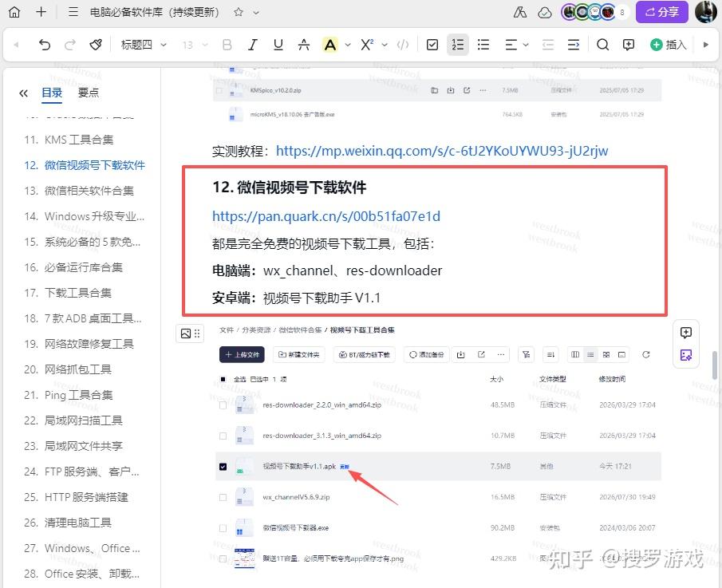The height and width of the screenshot is (588, 722).
Task: Decrease the paragraph indent
Action: [548, 45]
